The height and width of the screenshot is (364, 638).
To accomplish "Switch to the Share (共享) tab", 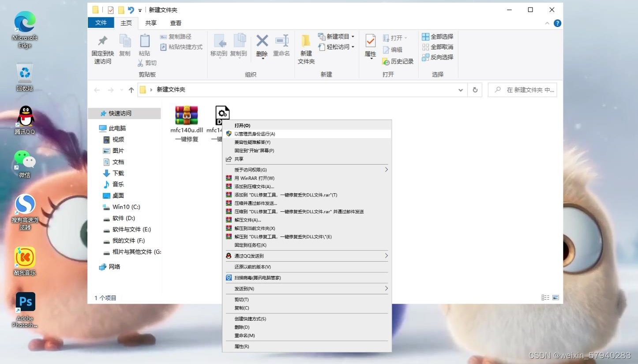I will 151,23.
